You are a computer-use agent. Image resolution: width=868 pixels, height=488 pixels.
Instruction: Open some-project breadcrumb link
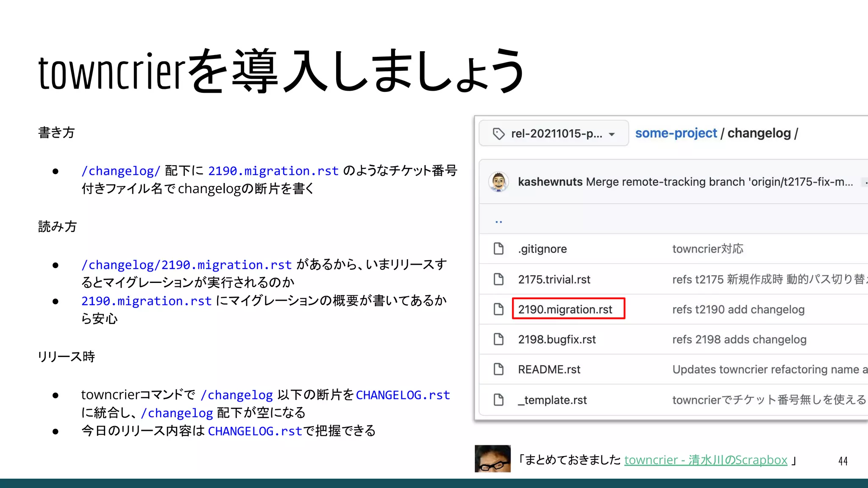point(676,133)
